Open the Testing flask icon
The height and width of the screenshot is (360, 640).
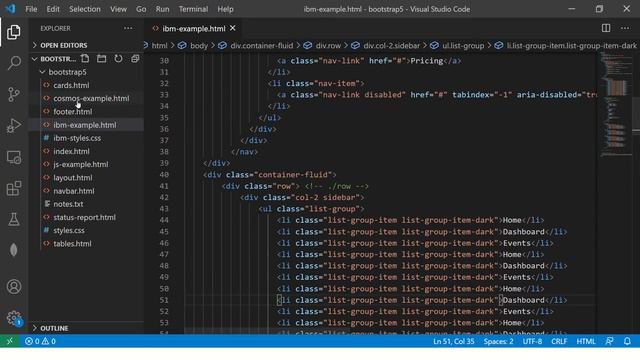(13, 219)
